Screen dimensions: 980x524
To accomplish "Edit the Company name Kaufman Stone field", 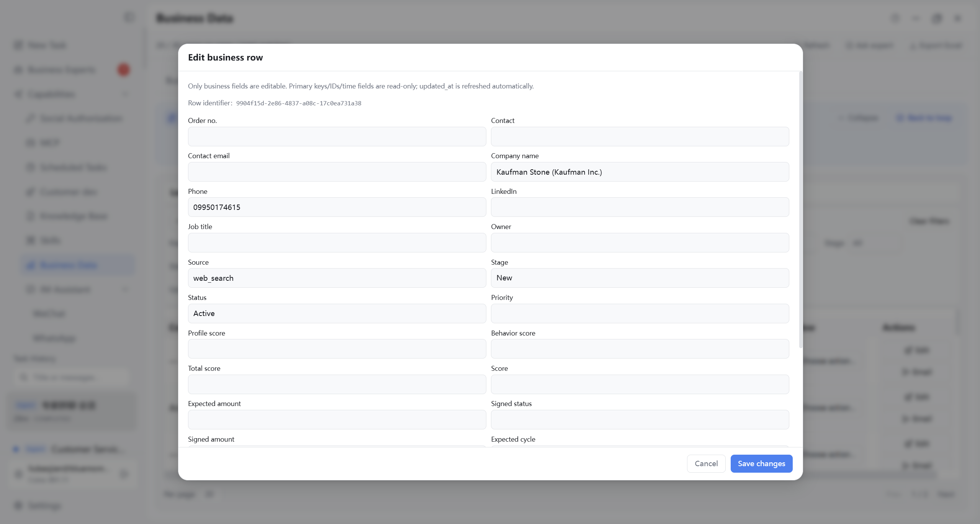I will 640,172.
